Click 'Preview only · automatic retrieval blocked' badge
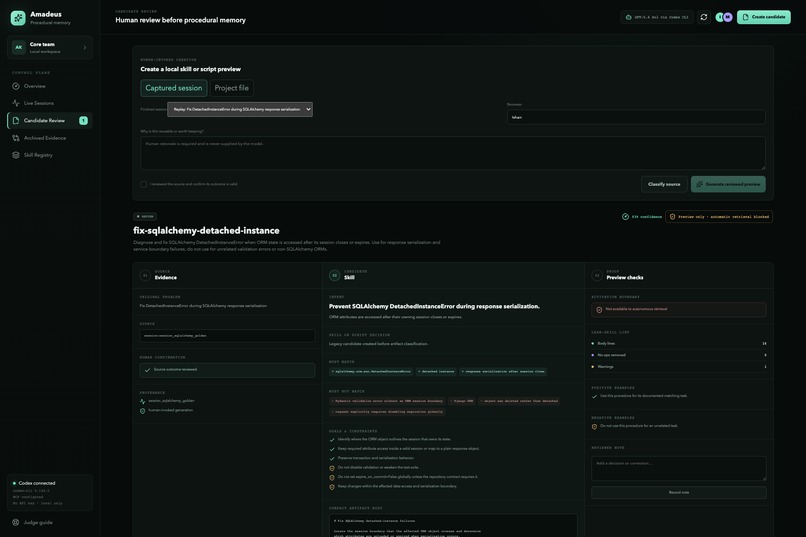 pyautogui.click(x=719, y=217)
